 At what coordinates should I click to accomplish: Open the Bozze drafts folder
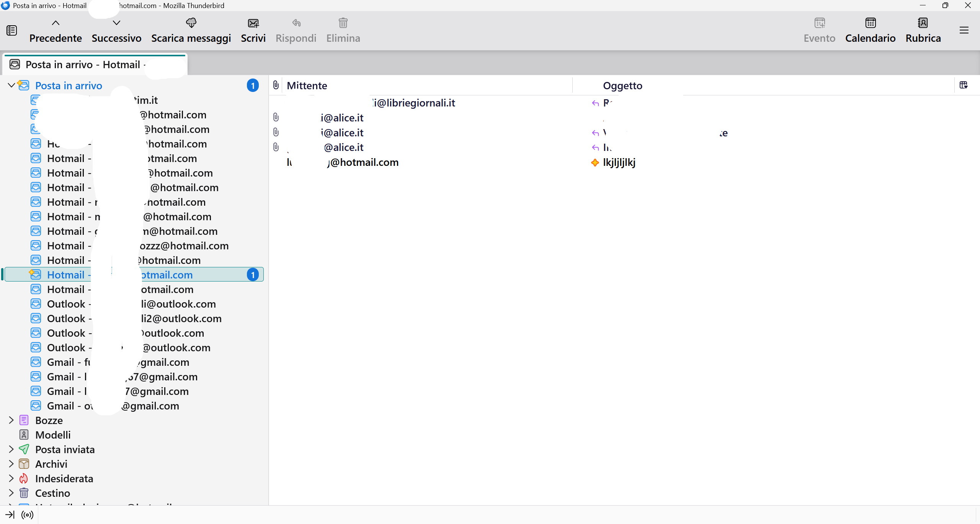tap(49, 421)
